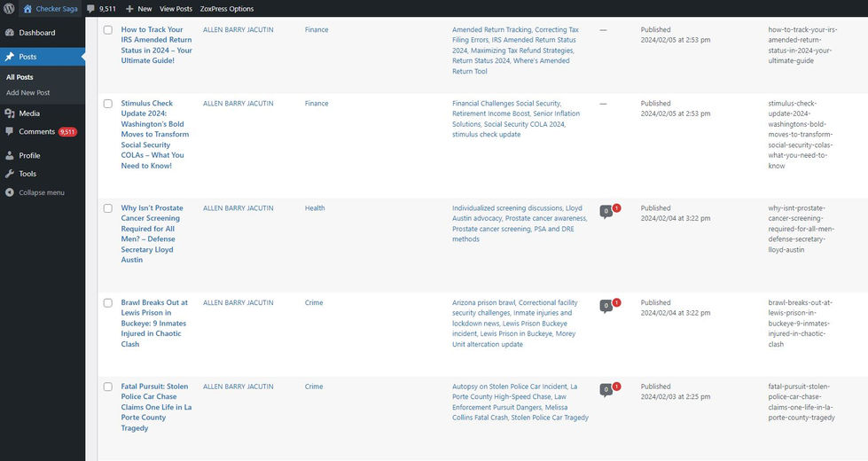The image size is (868, 461).
Task: Click View Posts in admin bar
Action: click(x=176, y=8)
